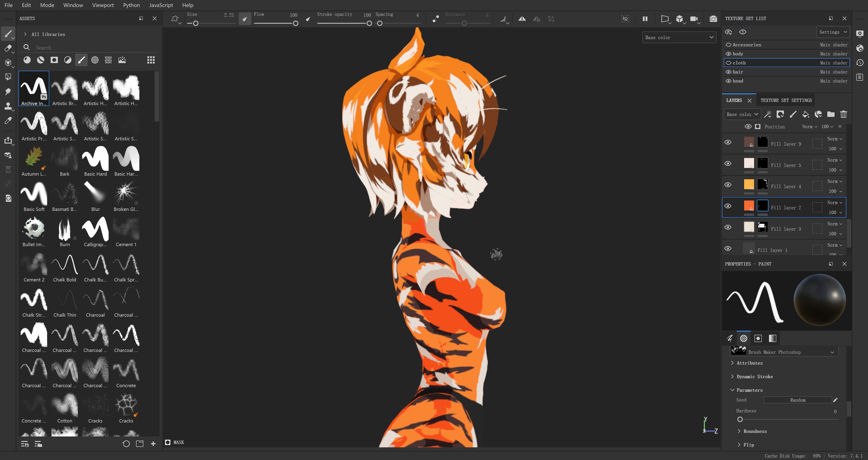Hide Fill layer 3 eye icon
The height and width of the screenshot is (460, 868).
(x=728, y=227)
